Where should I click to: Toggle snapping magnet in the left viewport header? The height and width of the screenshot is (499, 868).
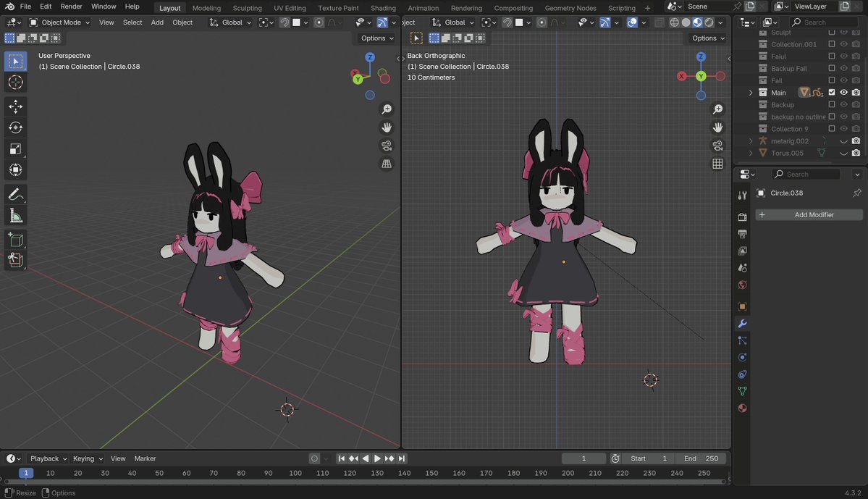point(284,22)
